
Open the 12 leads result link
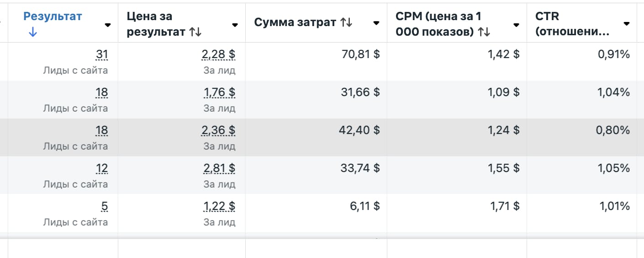[x=101, y=169]
